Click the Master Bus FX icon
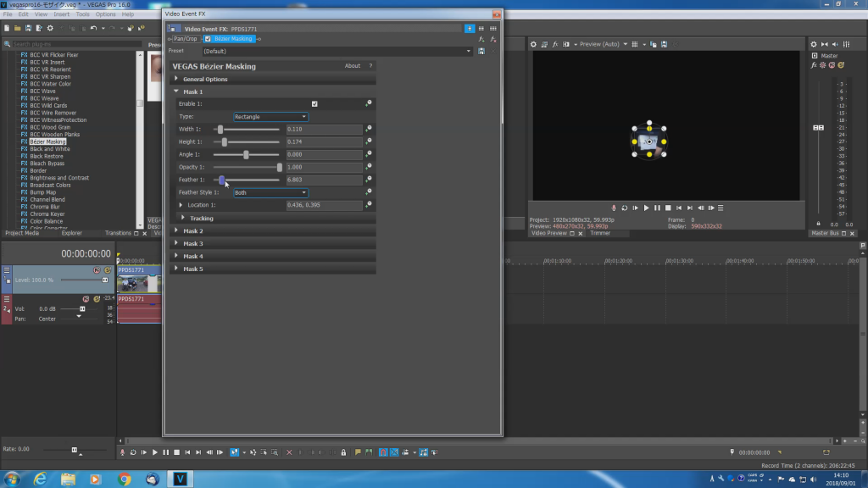This screenshot has width=868, height=488. (814, 65)
